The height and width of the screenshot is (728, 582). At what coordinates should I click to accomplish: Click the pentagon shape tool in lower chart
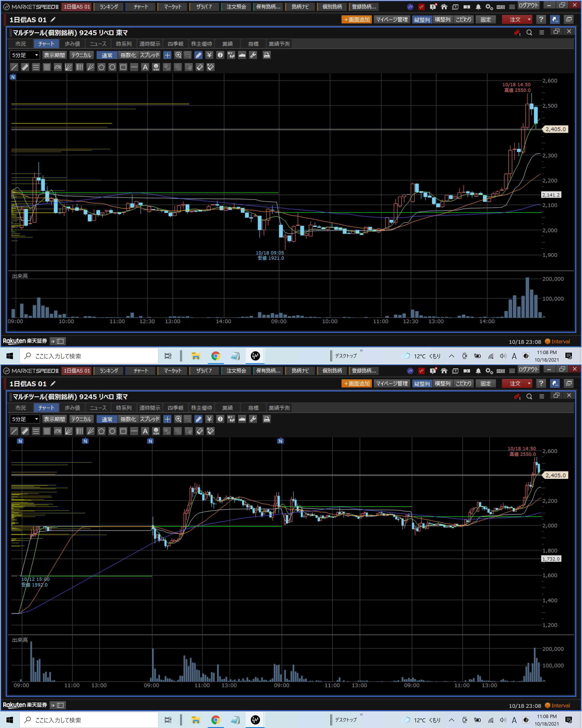(101, 431)
